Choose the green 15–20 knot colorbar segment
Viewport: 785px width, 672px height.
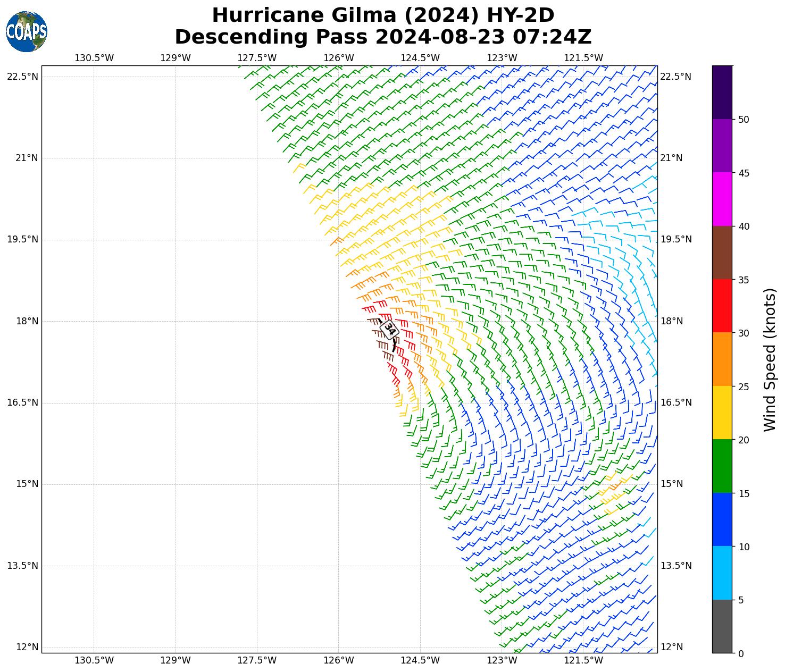click(x=722, y=466)
